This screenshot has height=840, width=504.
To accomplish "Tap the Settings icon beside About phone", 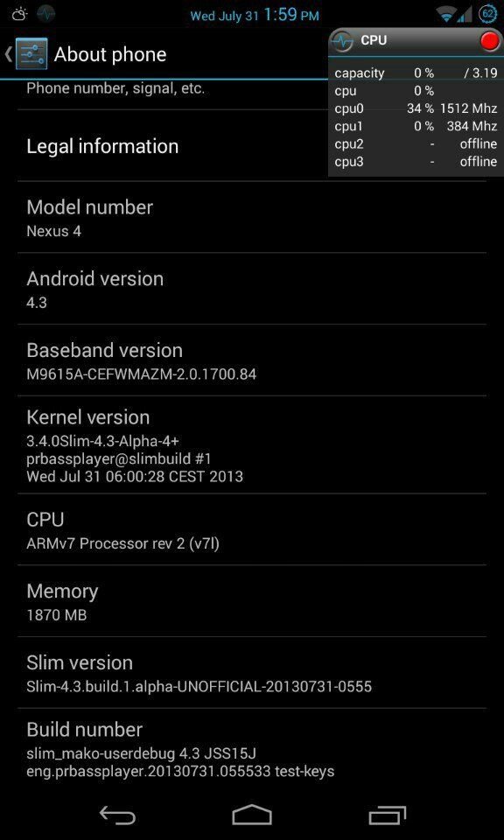I will pos(31,54).
